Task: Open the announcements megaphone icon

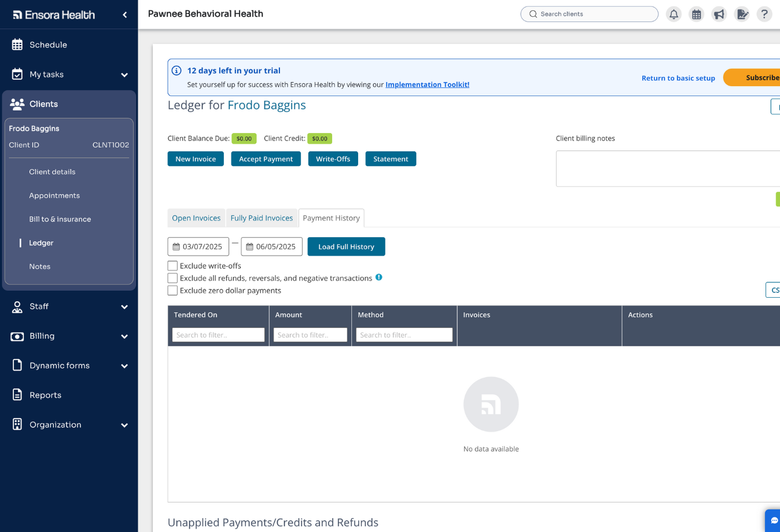Action: (719, 14)
